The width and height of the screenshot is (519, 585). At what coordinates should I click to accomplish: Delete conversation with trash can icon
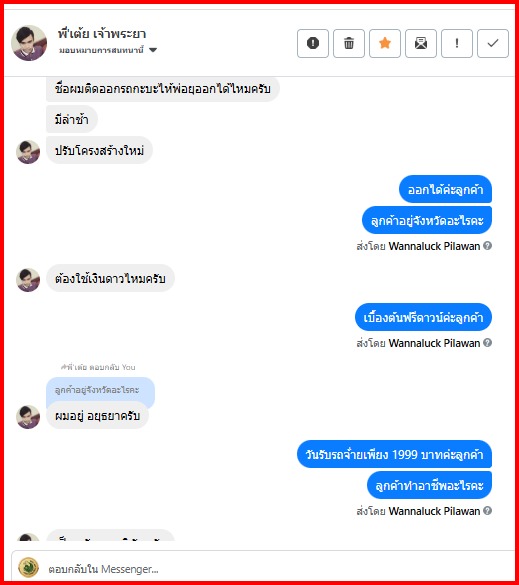pyautogui.click(x=348, y=43)
